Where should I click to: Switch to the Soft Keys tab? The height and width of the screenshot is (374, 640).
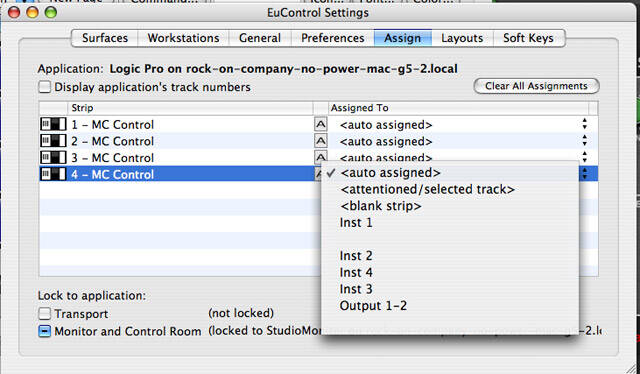tap(529, 38)
